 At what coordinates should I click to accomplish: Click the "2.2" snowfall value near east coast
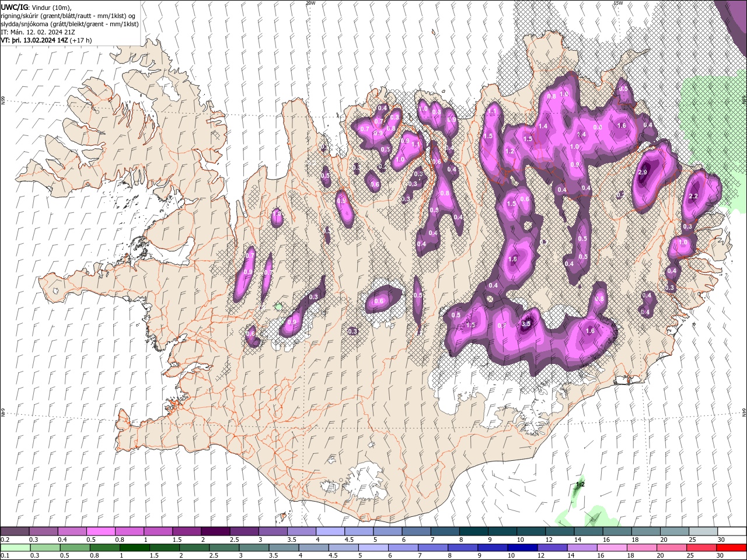[x=694, y=197]
